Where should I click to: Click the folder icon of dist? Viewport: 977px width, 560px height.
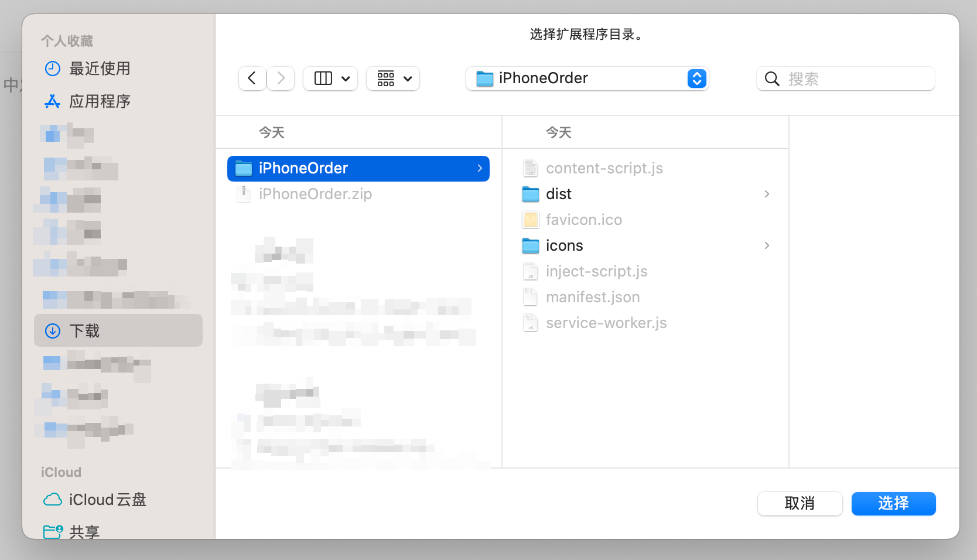pos(531,194)
